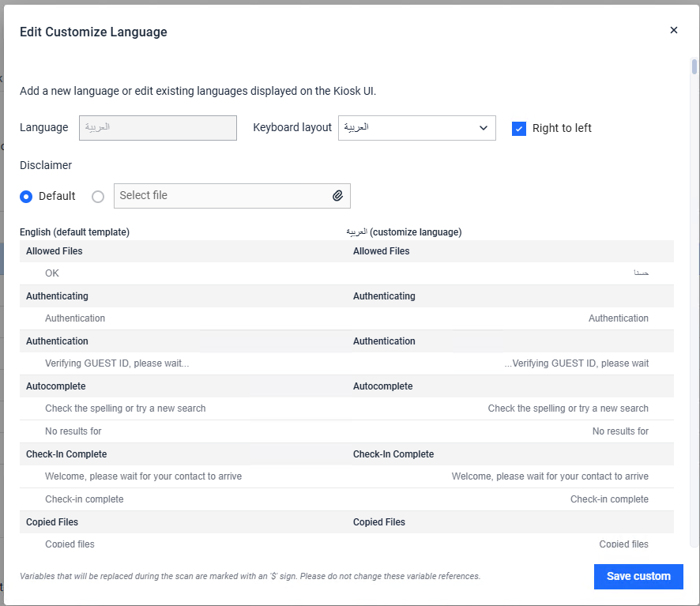Select the custom file disclaimer radio button
The width and height of the screenshot is (700, 606).
(x=98, y=197)
